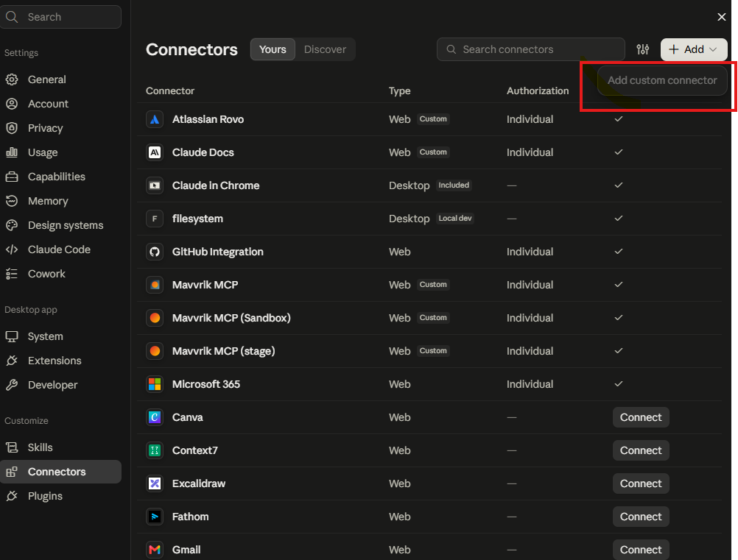
Task: Click the monitor icon beside System
Action: 12,336
